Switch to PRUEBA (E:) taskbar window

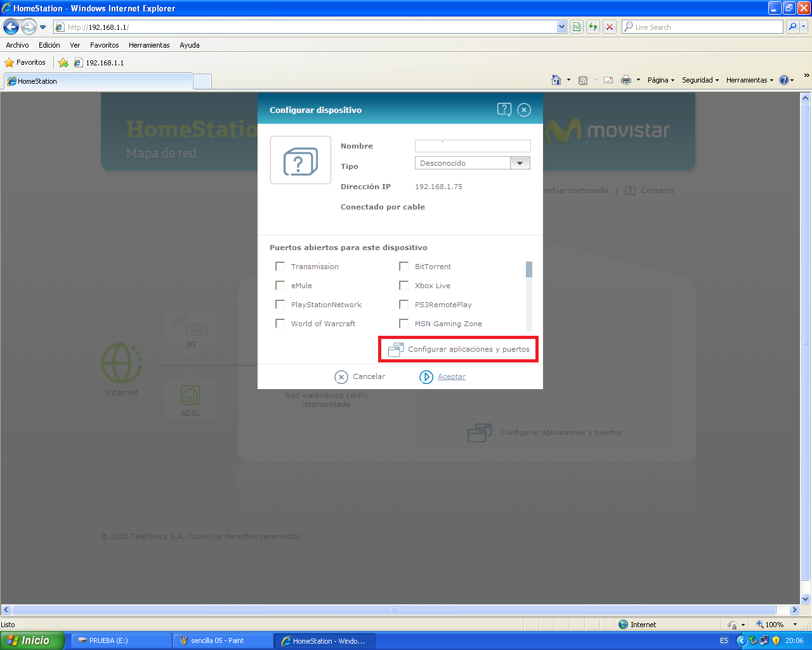click(121, 640)
